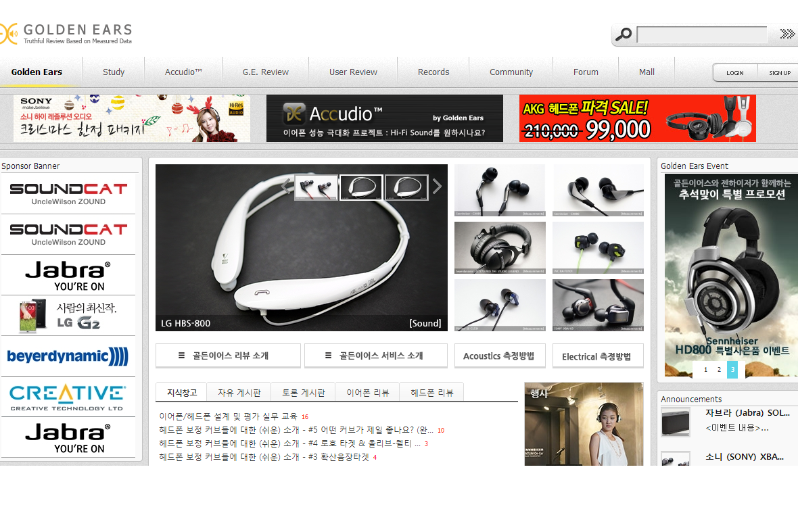Image resolution: width=798 pixels, height=532 pixels.
Task: Click the Electrical 측정방법 button
Action: click(598, 356)
